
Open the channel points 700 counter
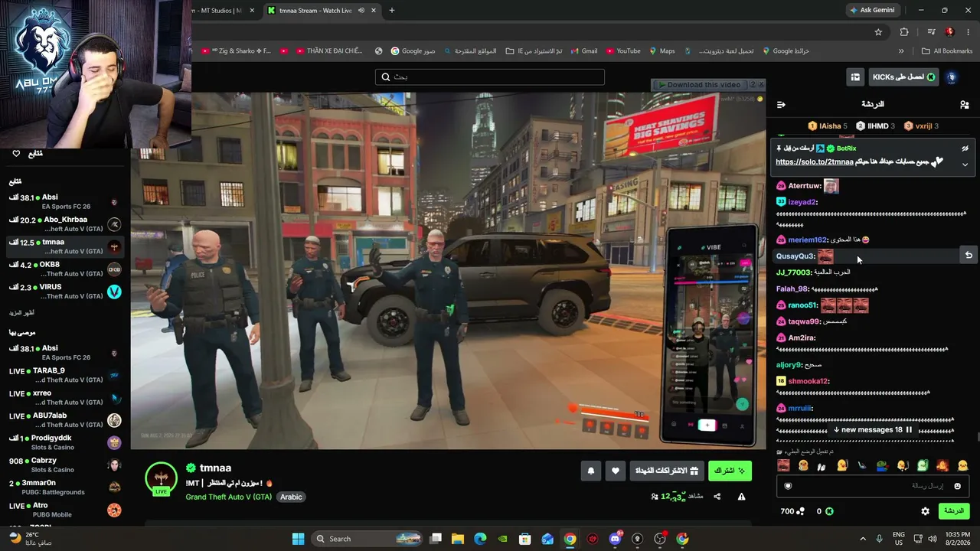(792, 511)
